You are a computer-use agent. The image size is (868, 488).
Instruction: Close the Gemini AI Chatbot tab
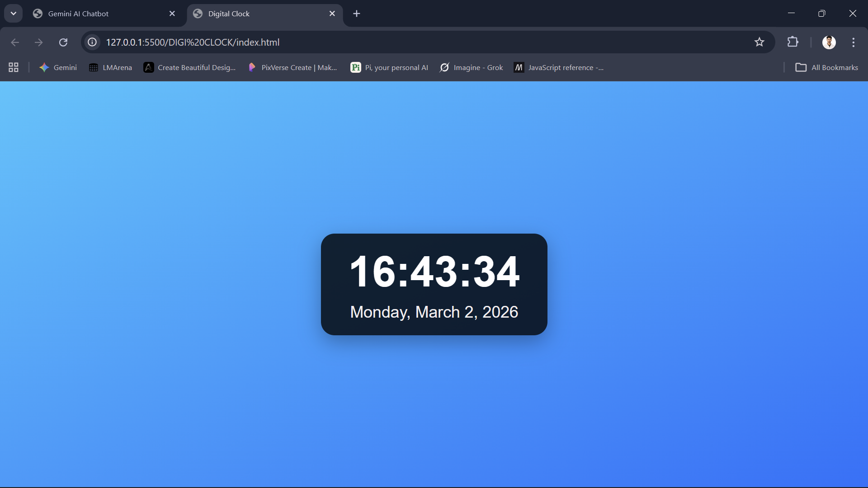tap(172, 14)
